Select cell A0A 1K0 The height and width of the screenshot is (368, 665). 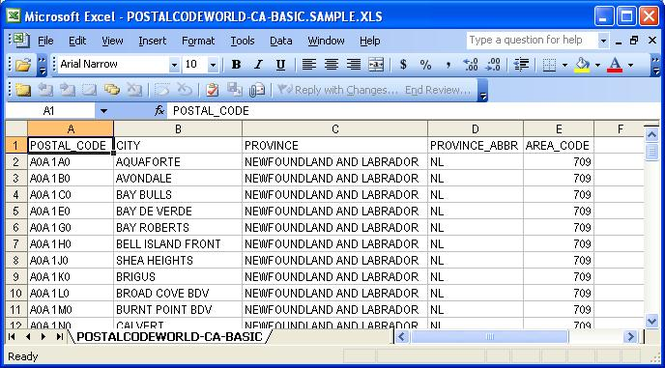(x=70, y=277)
